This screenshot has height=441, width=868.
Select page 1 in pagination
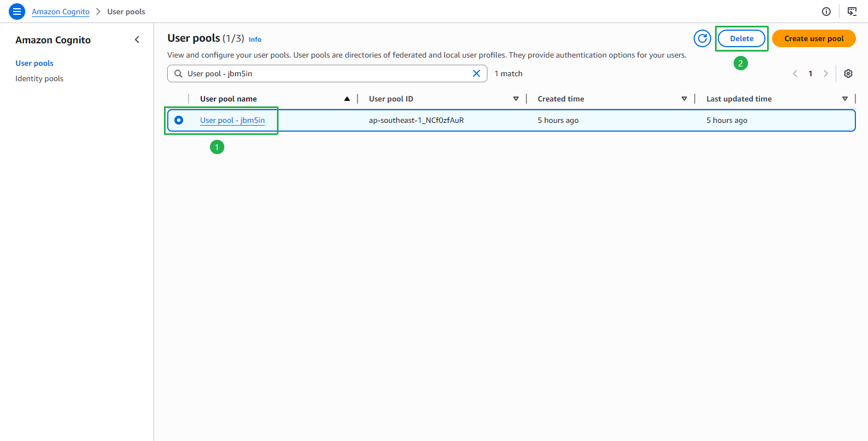pyautogui.click(x=810, y=73)
